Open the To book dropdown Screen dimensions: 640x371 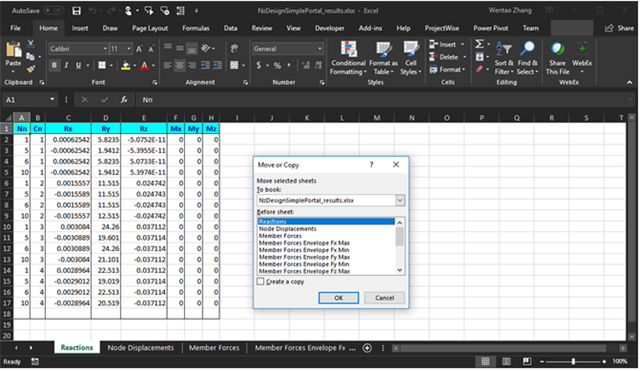click(400, 200)
